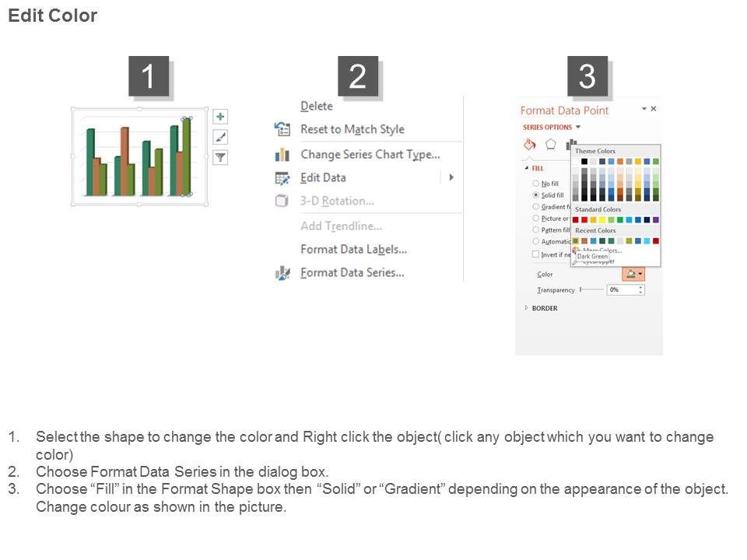Screen dimensions: 747x560
Task: Choose Delete from the context menu
Action: click(x=317, y=107)
